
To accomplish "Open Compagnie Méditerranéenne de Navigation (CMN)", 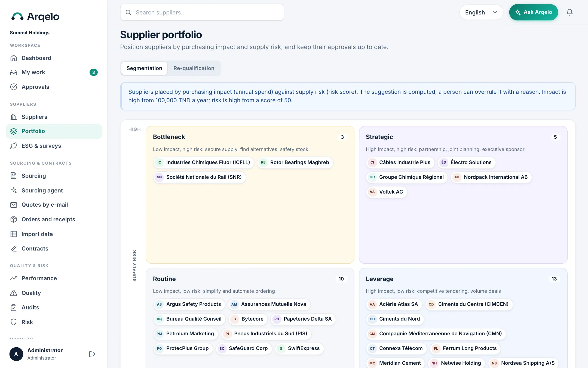I will click(x=436, y=334).
